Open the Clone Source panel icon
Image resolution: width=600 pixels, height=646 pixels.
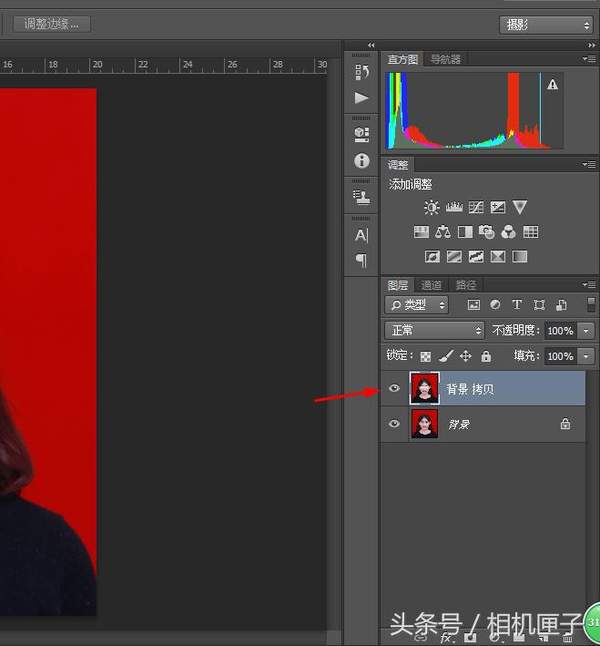coord(361,197)
